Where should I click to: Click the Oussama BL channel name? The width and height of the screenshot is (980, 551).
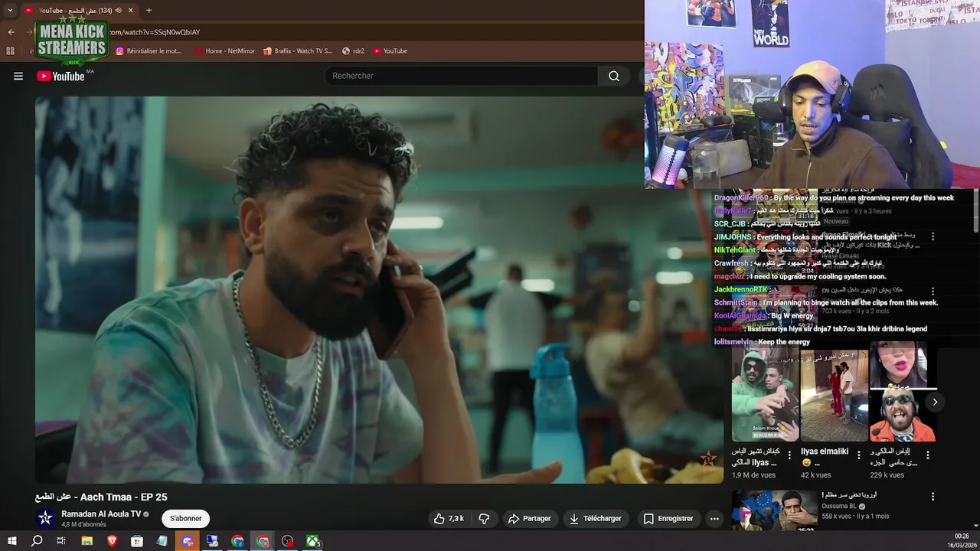coord(839,506)
